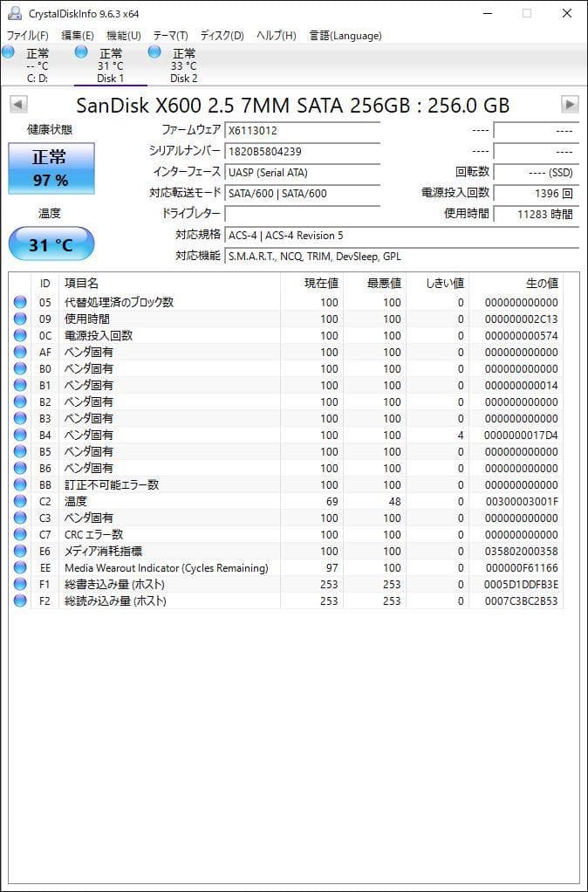Open the ファイル(F) menu
Image resolution: width=588 pixels, height=892 pixels.
tap(27, 35)
